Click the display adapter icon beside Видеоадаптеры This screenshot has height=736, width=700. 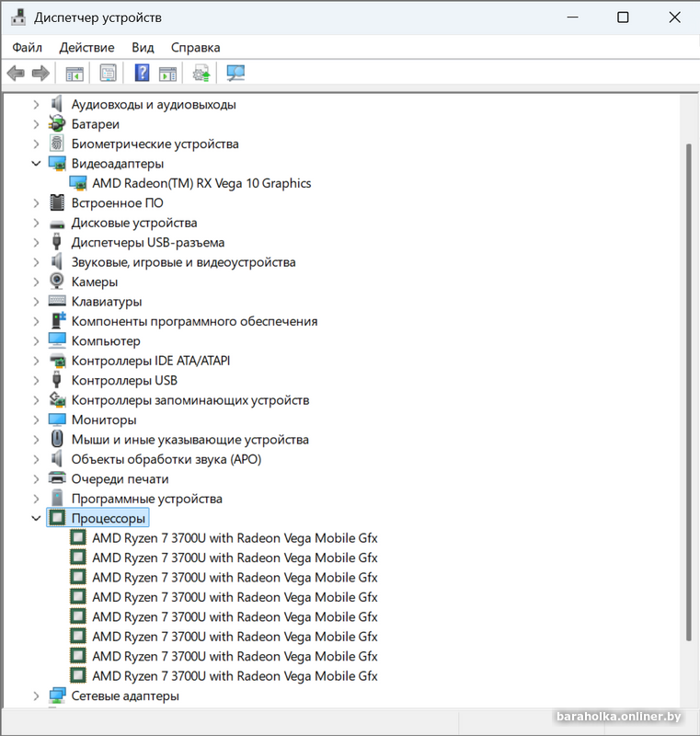click(x=57, y=164)
